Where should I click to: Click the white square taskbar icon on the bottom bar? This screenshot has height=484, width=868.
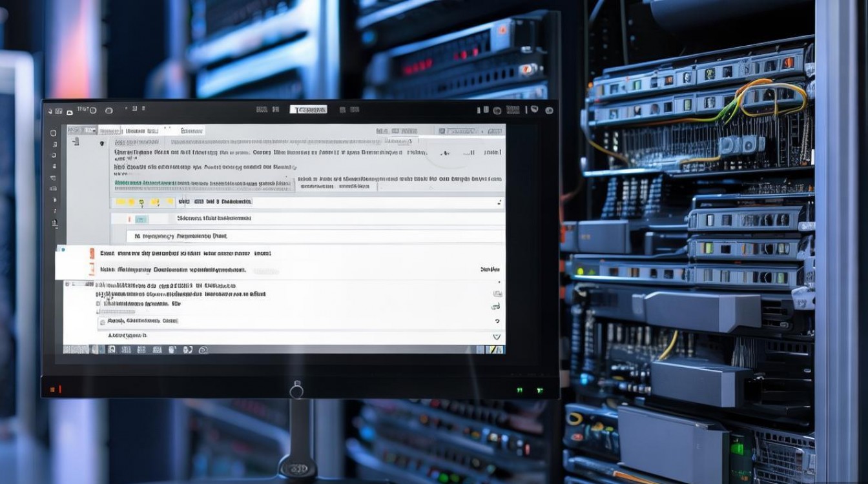point(111,349)
